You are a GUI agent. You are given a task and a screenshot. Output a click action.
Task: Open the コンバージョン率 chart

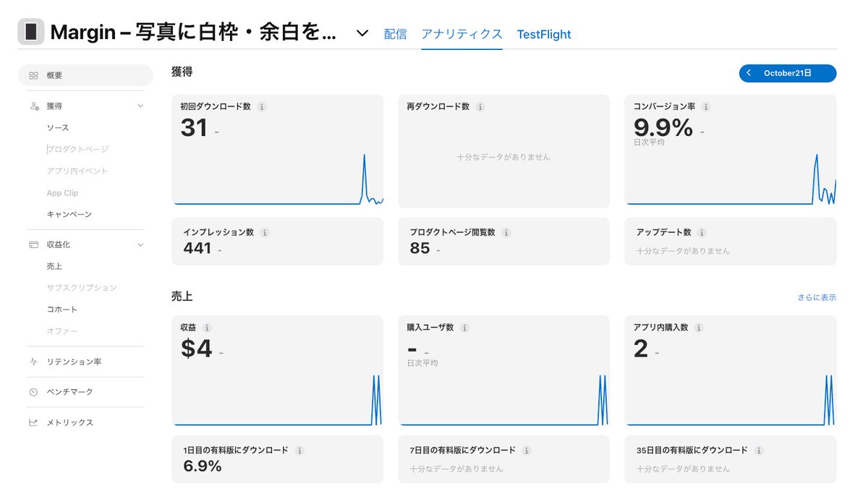coord(731,151)
